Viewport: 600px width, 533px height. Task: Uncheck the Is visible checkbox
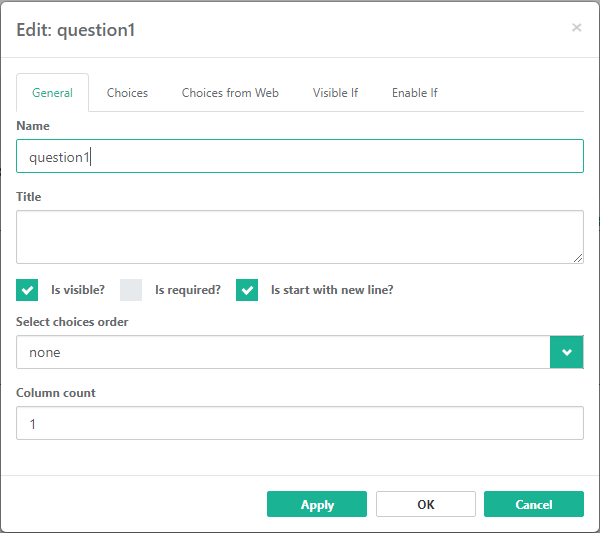tap(27, 290)
